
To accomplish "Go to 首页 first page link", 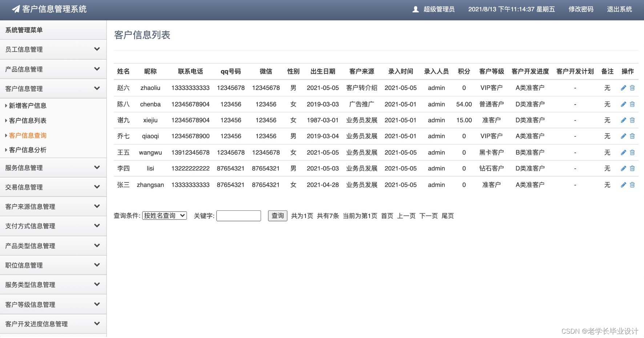I will [387, 216].
